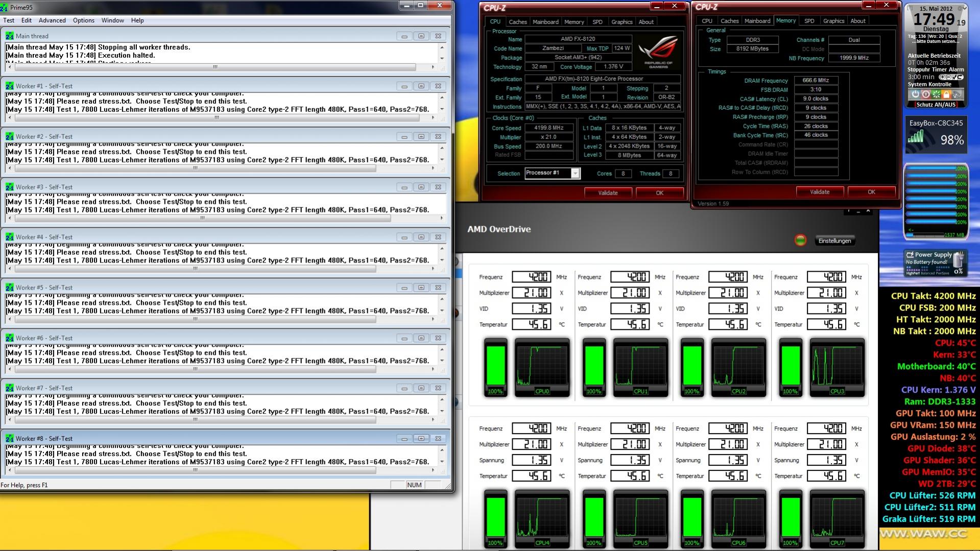
Task: Click the Worker #1 horizontal scrollbar
Action: point(220,118)
